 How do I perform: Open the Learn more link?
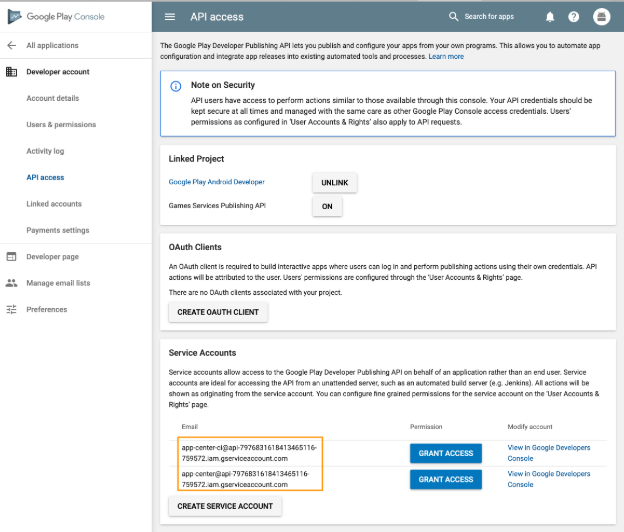click(446, 57)
